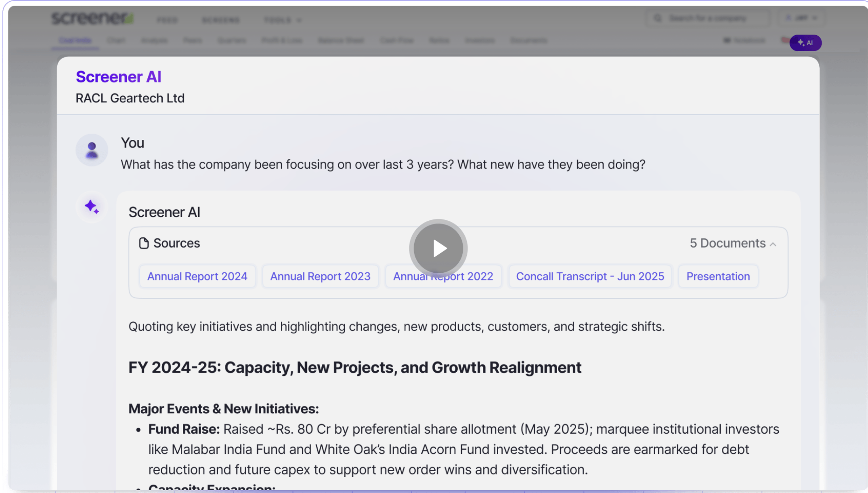Open the SCREENS menu item
868x493 pixels.
coord(221,20)
